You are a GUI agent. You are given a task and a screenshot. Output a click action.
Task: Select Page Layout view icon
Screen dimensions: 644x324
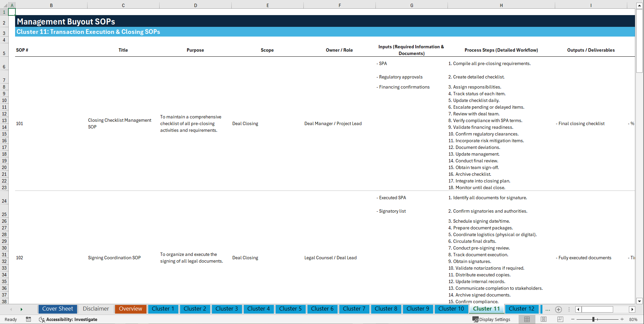543,319
